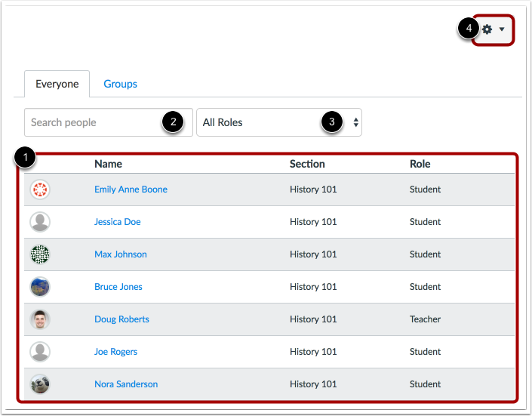Click Student role in Emily Anne Boone row
This screenshot has width=532, height=416.
point(425,190)
